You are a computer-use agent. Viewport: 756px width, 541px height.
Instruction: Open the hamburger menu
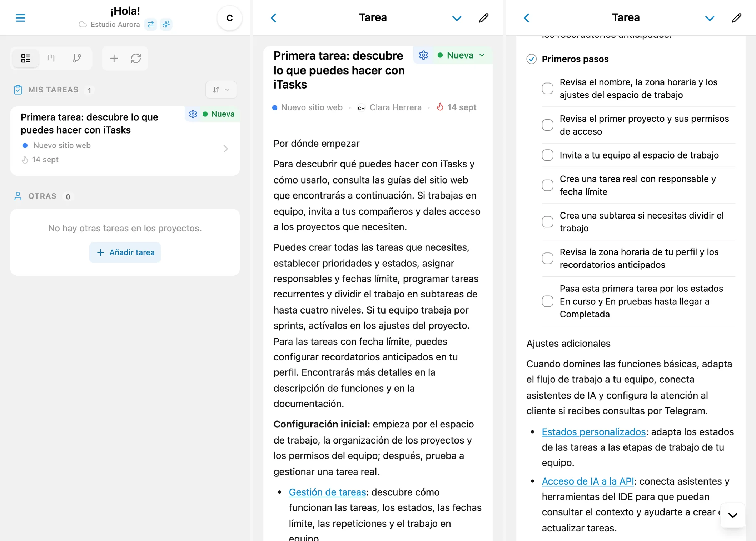pos(20,18)
